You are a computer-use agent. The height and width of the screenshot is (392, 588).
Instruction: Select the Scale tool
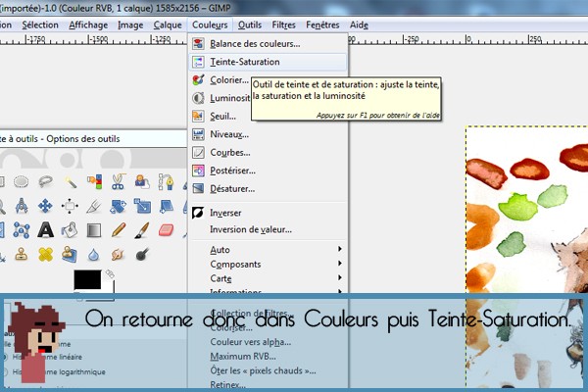click(142, 206)
